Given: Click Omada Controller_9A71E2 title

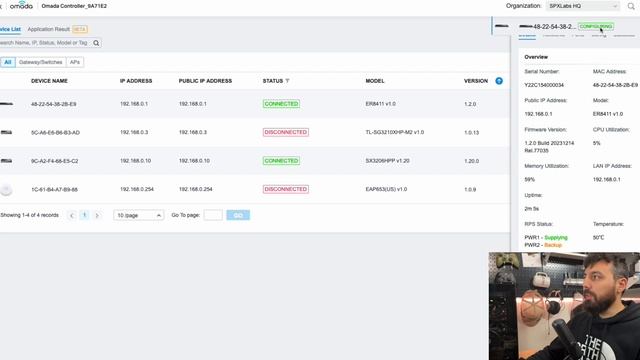Looking at the screenshot, I should click(x=74, y=6).
